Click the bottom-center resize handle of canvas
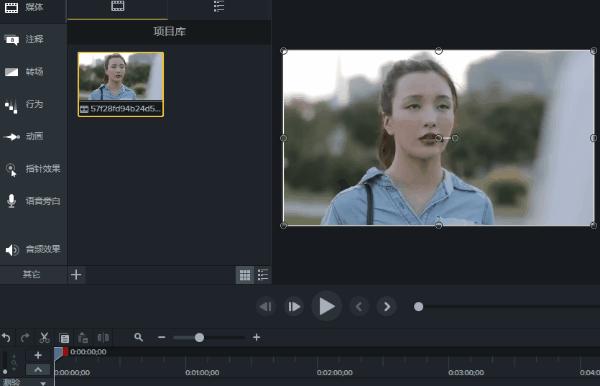The image size is (600, 386). click(x=439, y=225)
